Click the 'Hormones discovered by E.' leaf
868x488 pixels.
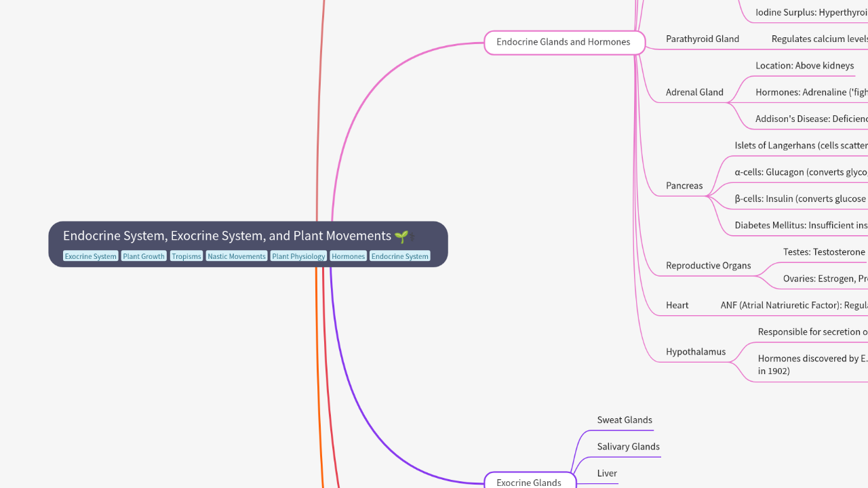(x=813, y=365)
